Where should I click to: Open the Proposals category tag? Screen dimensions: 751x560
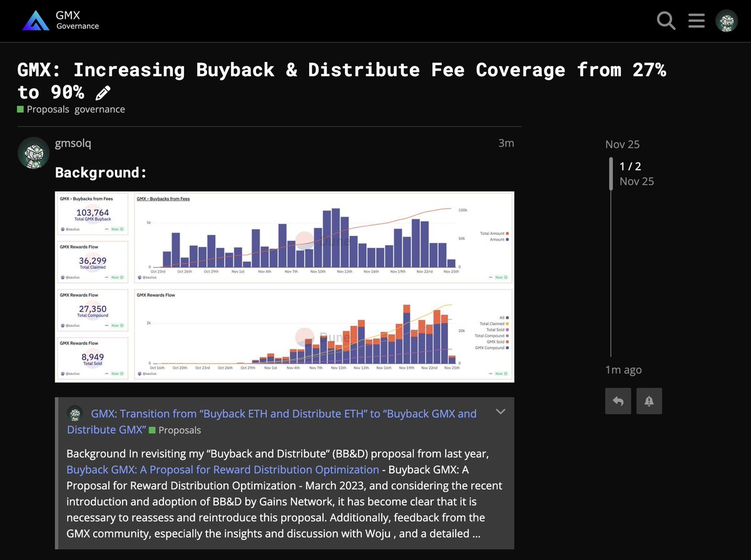click(x=43, y=109)
